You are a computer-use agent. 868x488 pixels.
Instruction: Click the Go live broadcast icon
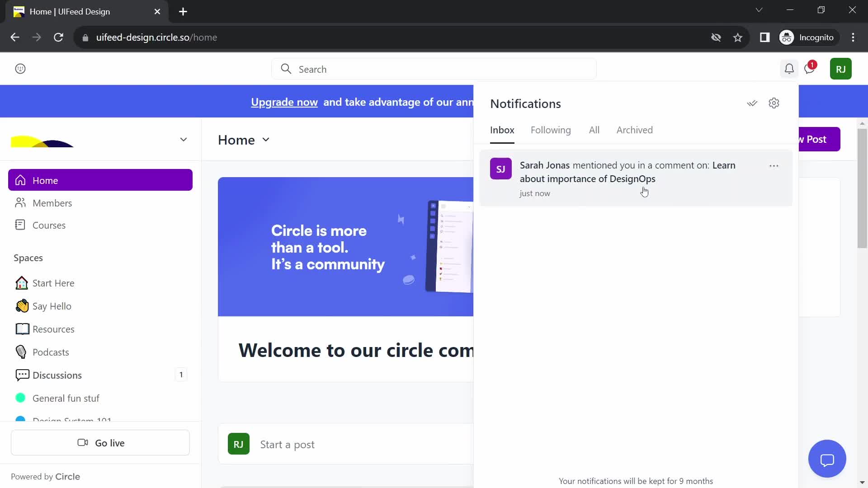(x=82, y=442)
